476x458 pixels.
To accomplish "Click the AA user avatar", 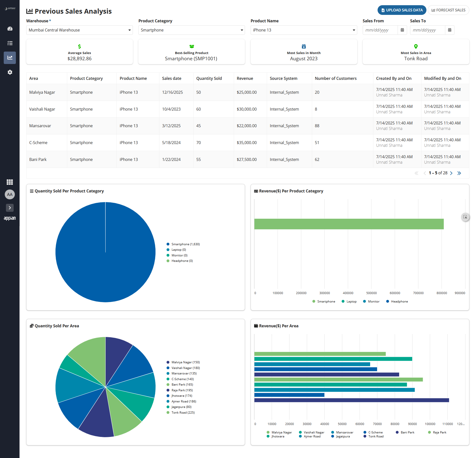I will click(x=10, y=194).
